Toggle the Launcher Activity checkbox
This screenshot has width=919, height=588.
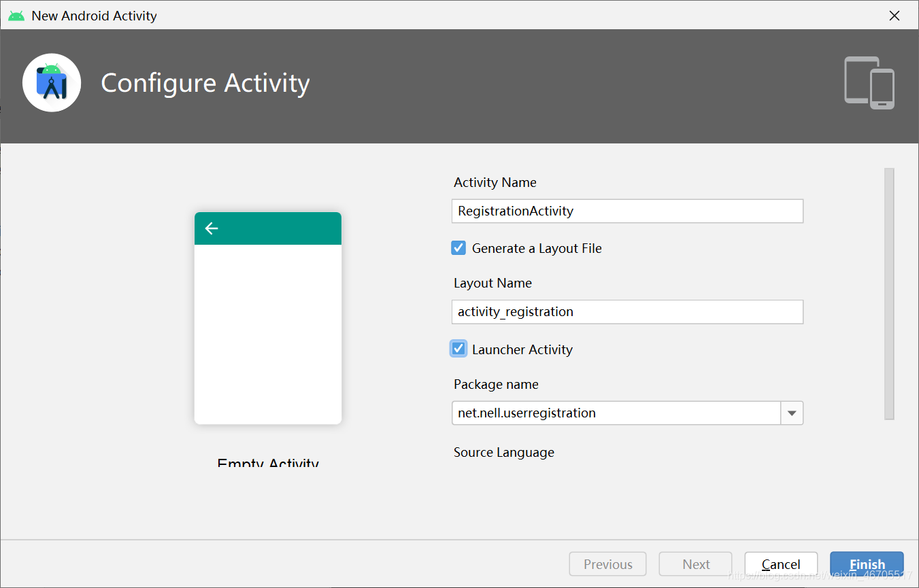pyautogui.click(x=458, y=349)
